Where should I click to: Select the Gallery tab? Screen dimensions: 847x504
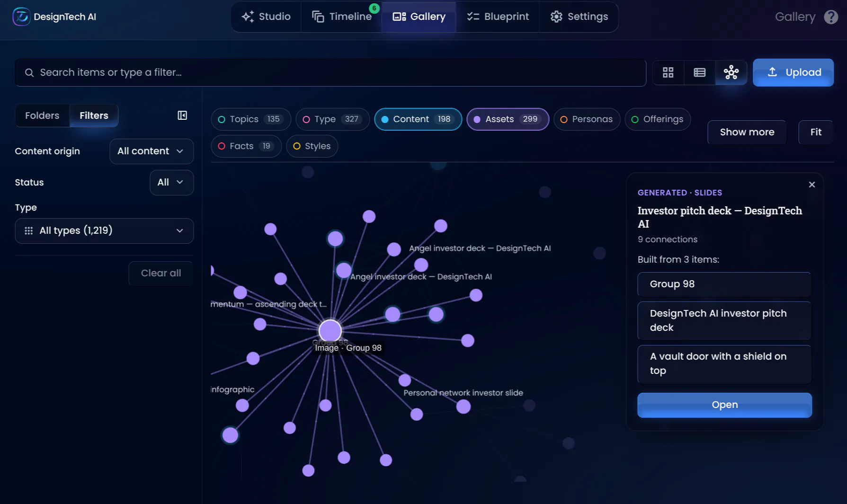419,17
